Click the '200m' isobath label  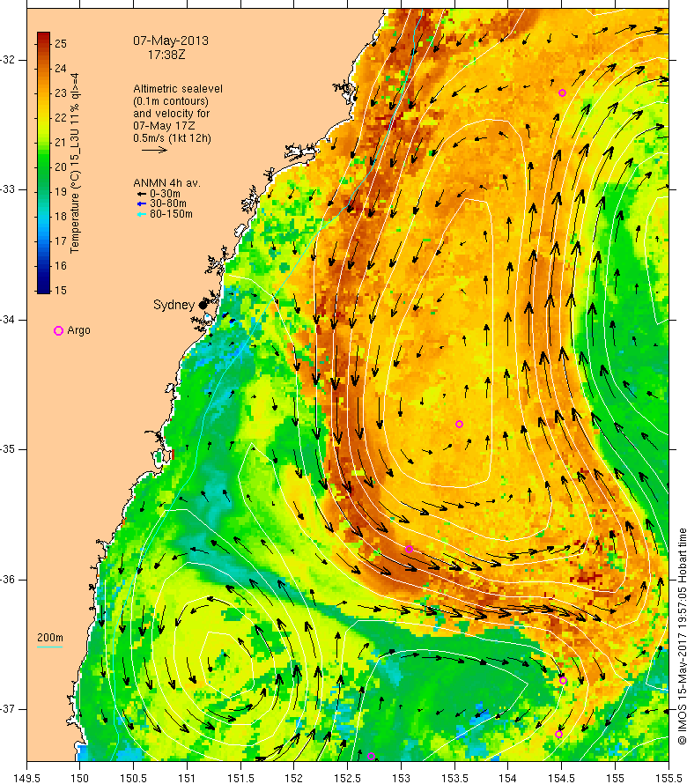[50, 638]
